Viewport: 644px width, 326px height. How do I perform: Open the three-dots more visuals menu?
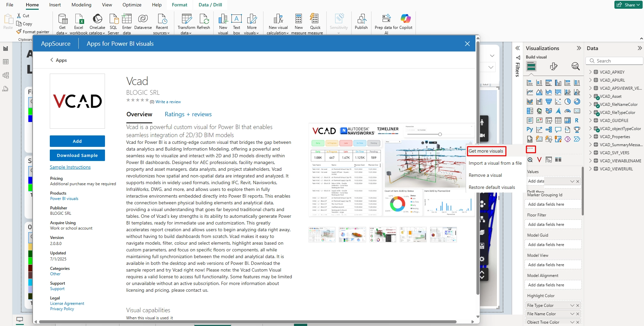pos(531,149)
